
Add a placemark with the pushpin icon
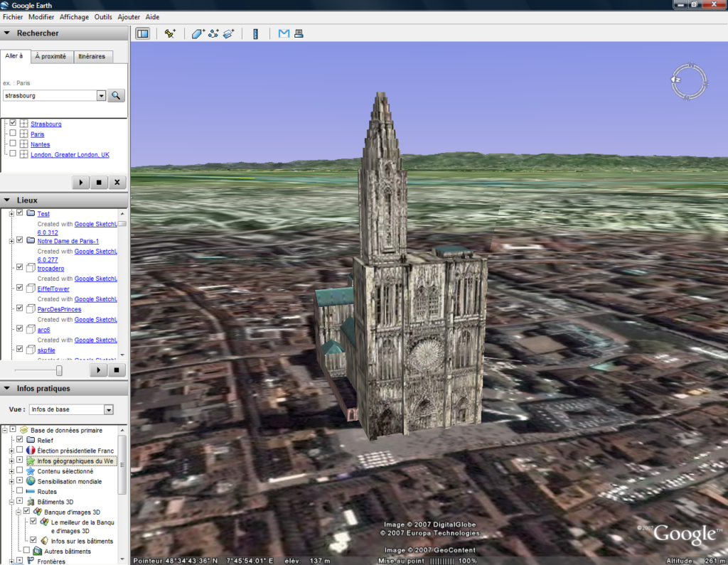tap(170, 33)
